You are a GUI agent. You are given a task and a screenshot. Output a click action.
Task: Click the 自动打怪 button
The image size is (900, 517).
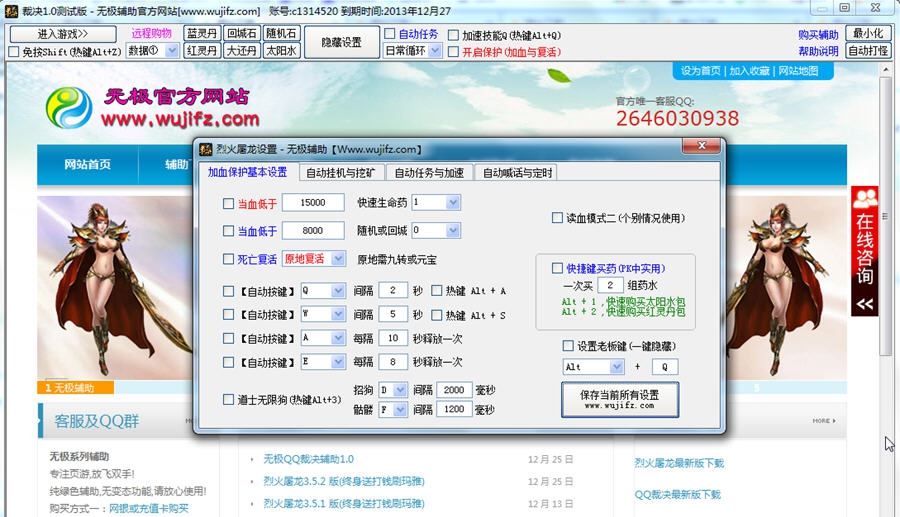(868, 51)
